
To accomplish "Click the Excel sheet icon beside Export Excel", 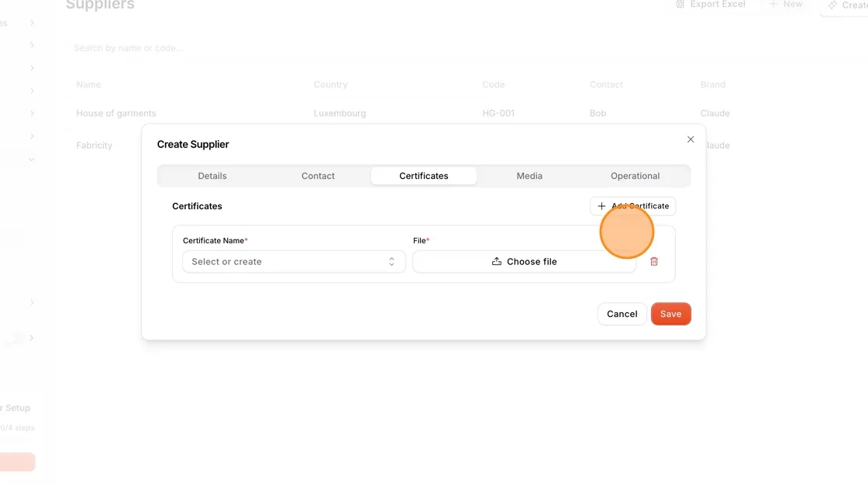I will [x=680, y=4].
